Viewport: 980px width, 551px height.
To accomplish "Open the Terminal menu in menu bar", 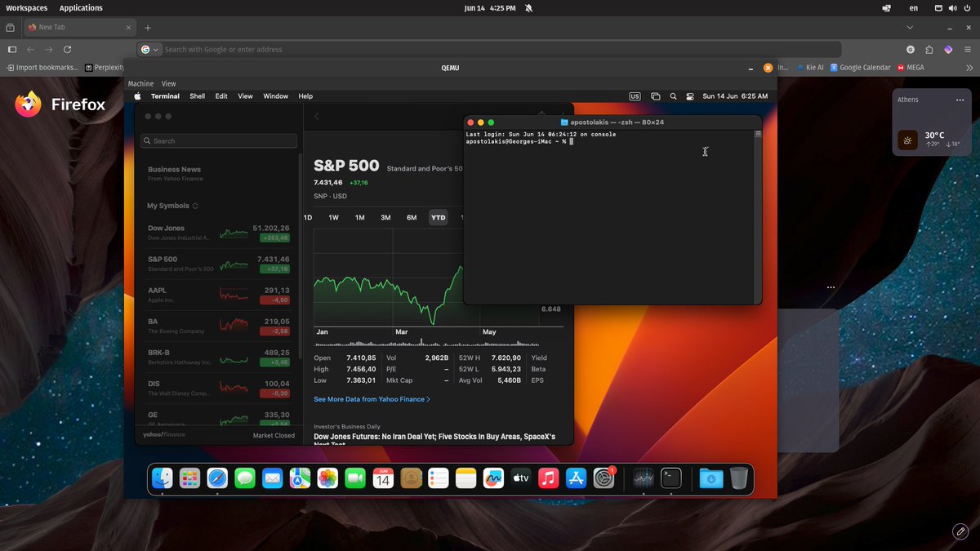I will 165,96.
